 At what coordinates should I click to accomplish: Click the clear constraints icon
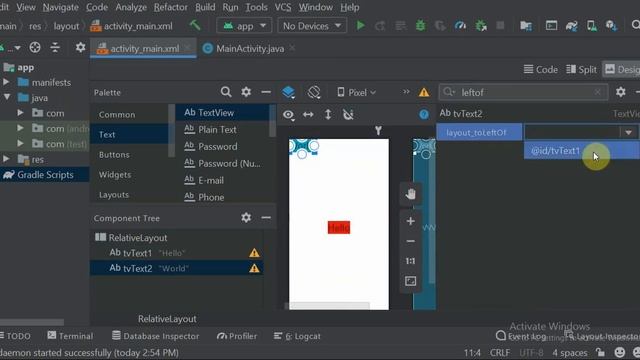click(x=348, y=115)
